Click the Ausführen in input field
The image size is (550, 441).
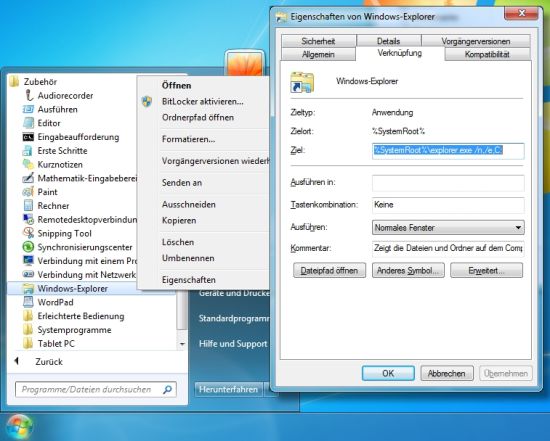(448, 183)
